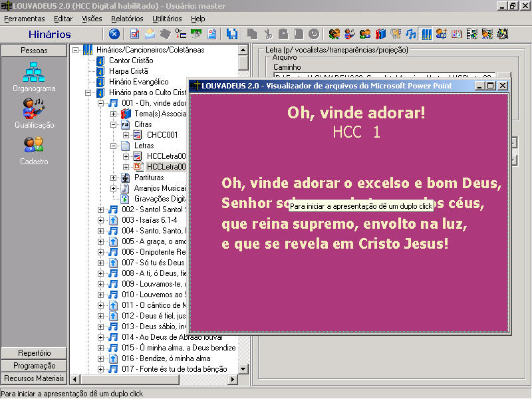
Task: Open the Editar menu
Action: click(63, 19)
